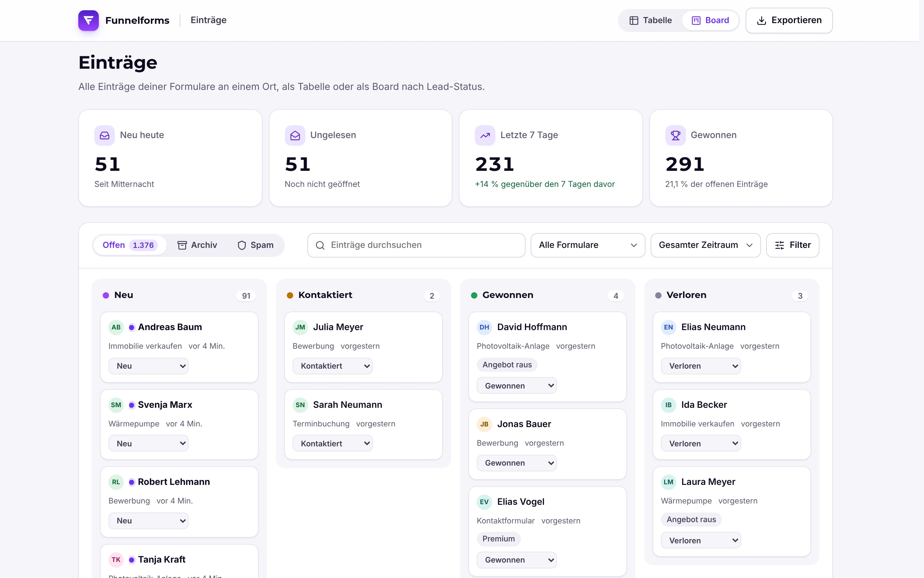Click the Funnelforms brand name
This screenshot has height=578, width=924.
point(137,20)
